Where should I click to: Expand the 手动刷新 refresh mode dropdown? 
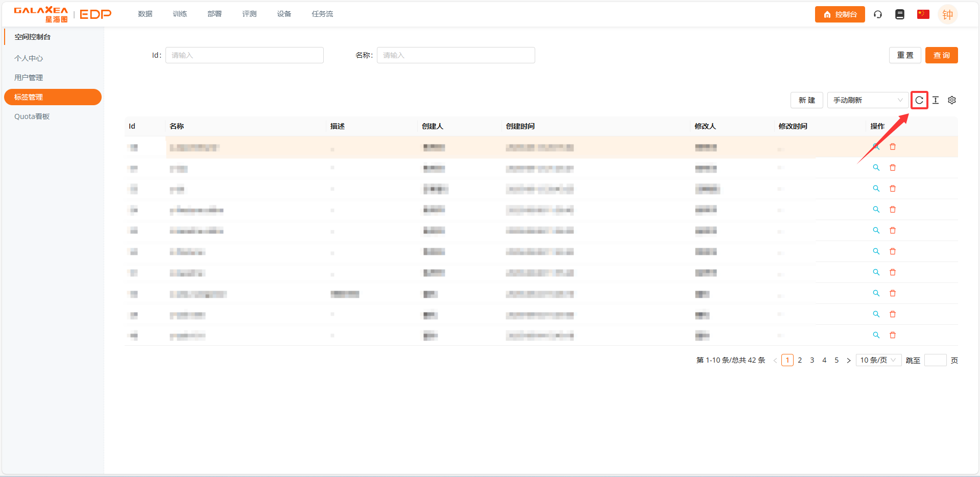pos(867,100)
